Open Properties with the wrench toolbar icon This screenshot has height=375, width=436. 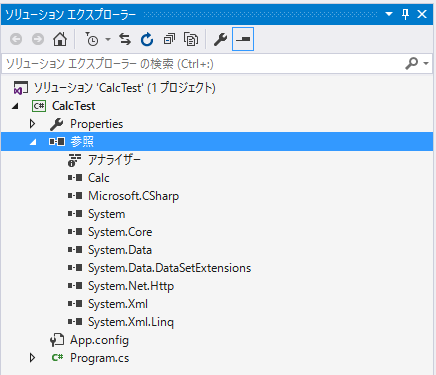point(220,39)
